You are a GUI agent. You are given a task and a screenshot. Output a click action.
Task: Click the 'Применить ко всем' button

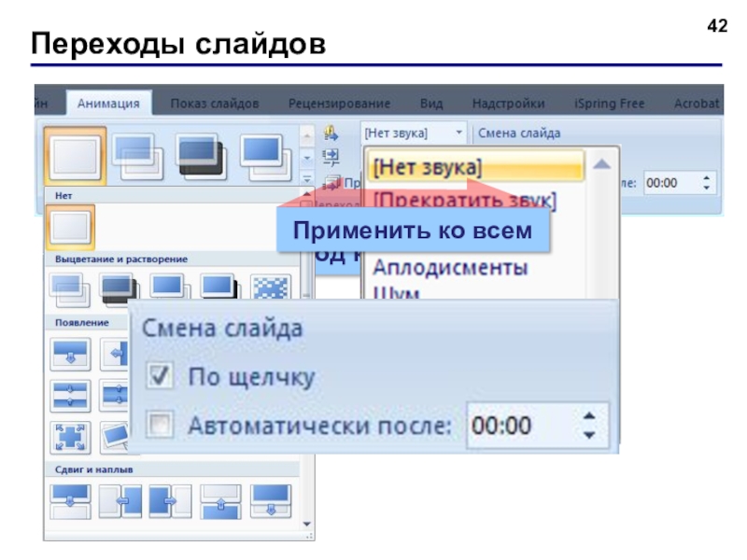(413, 231)
